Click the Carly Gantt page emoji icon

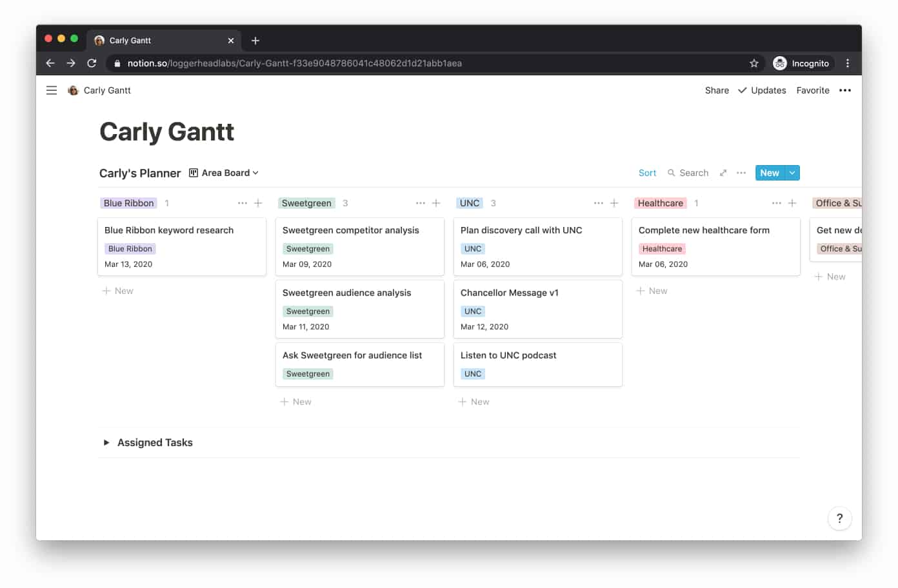72,90
